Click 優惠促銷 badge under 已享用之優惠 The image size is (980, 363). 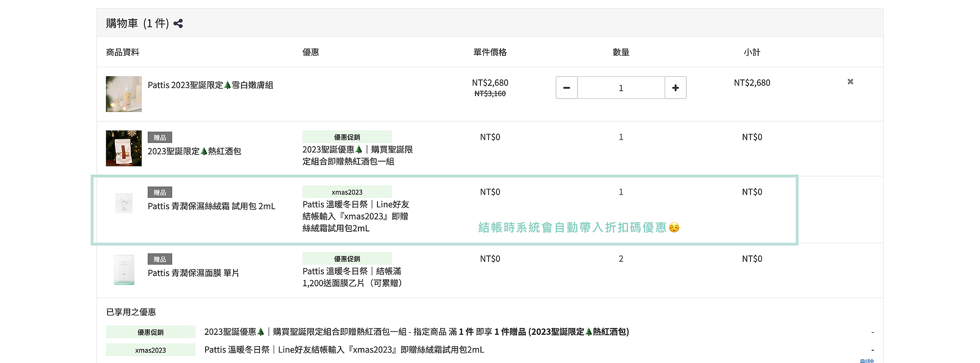[x=151, y=332]
